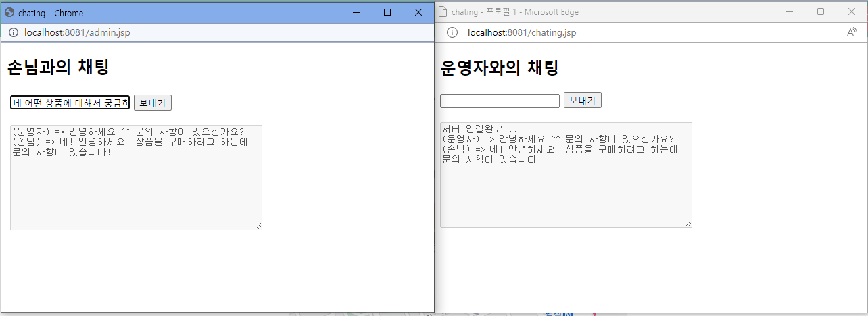
Task: Focus the message input in the Chrome admin window
Action: tap(70, 103)
